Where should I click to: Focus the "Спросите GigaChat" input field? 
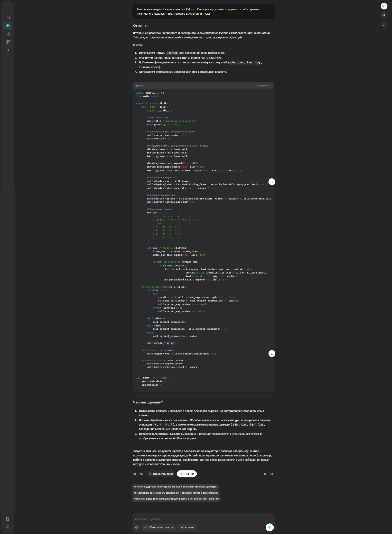click(204, 519)
